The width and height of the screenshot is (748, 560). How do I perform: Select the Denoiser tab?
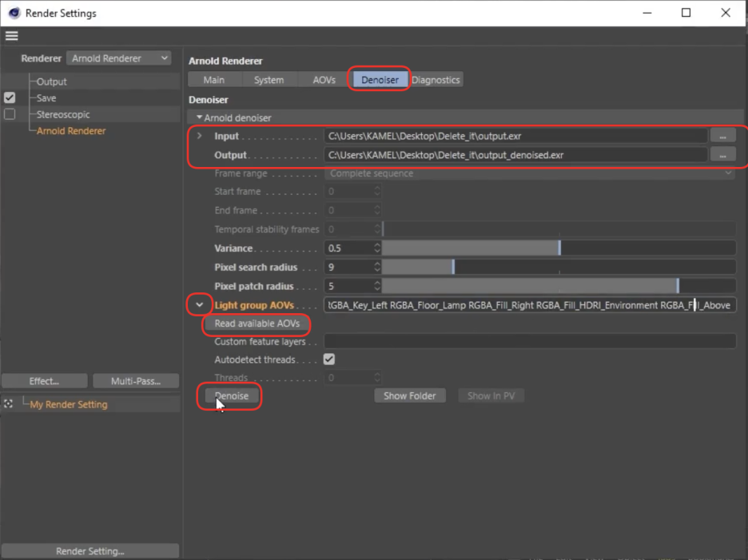tap(380, 80)
